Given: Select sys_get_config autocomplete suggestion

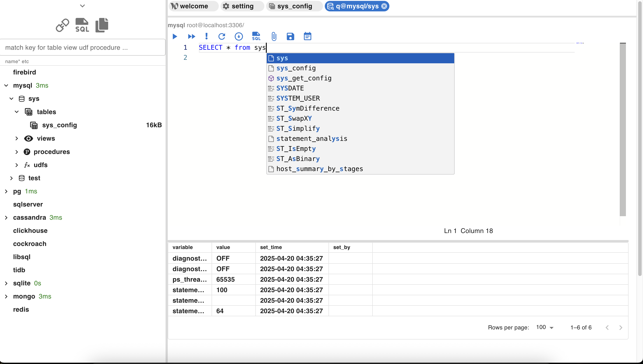Looking at the screenshot, I should pos(304,78).
